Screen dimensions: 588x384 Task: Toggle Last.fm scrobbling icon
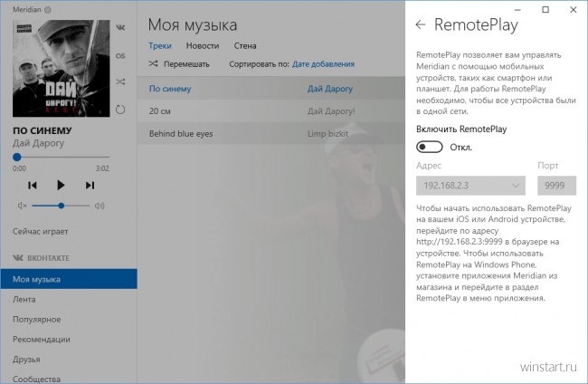tap(120, 56)
